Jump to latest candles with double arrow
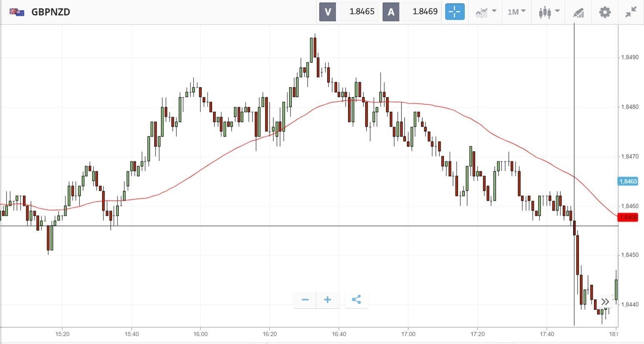 click(x=605, y=302)
